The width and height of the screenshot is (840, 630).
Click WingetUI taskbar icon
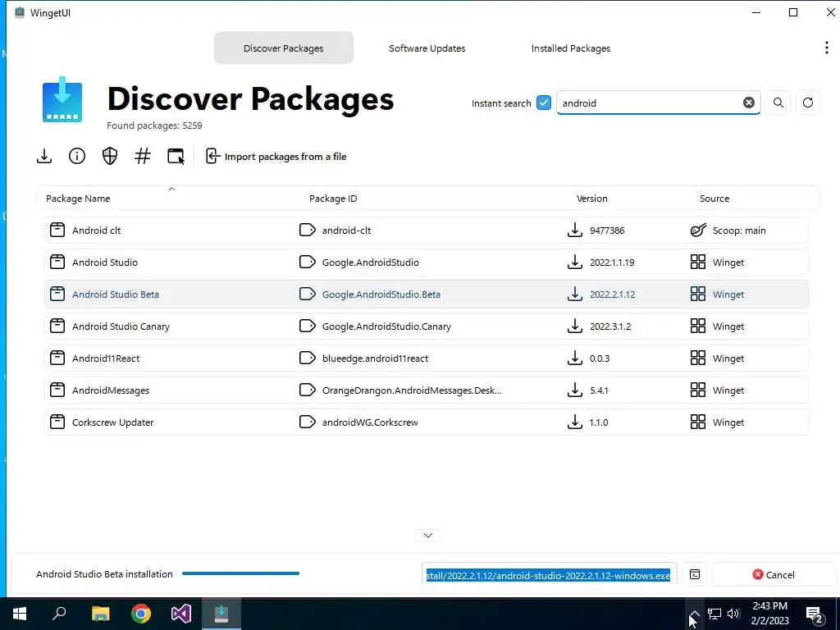pyautogui.click(x=221, y=614)
